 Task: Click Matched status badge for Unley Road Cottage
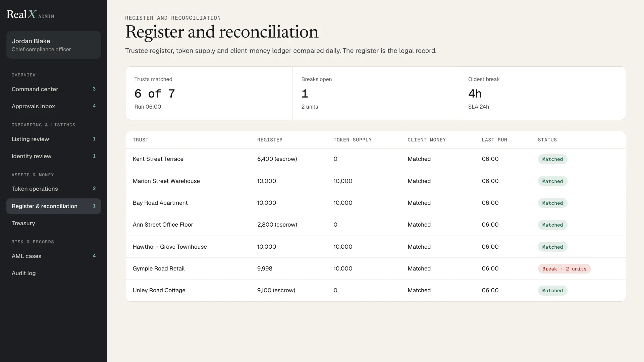pos(552,291)
